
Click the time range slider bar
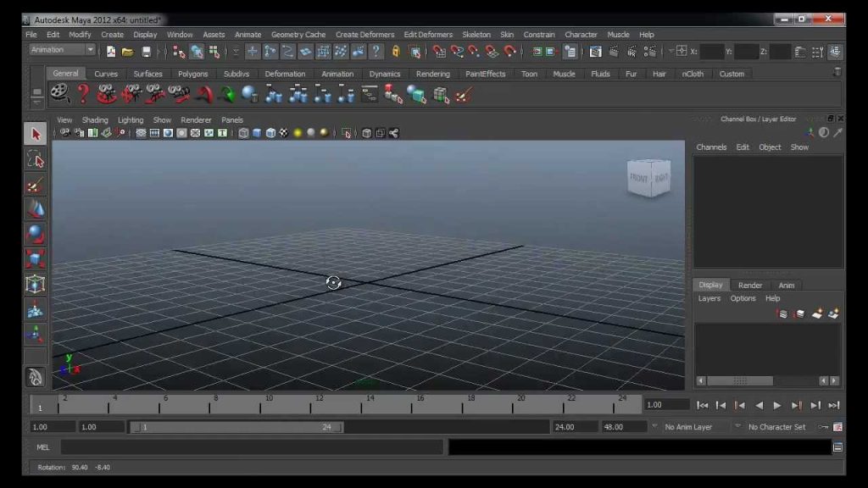pos(237,427)
